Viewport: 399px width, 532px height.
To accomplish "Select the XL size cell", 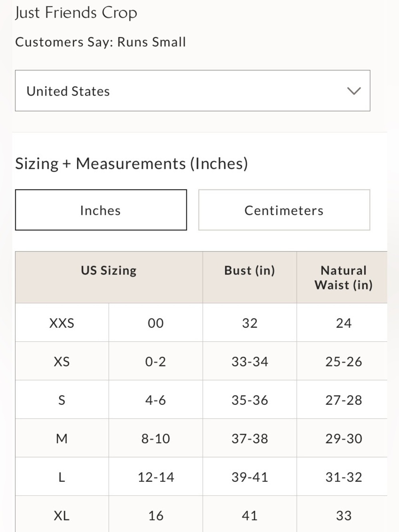I will pos(62,514).
